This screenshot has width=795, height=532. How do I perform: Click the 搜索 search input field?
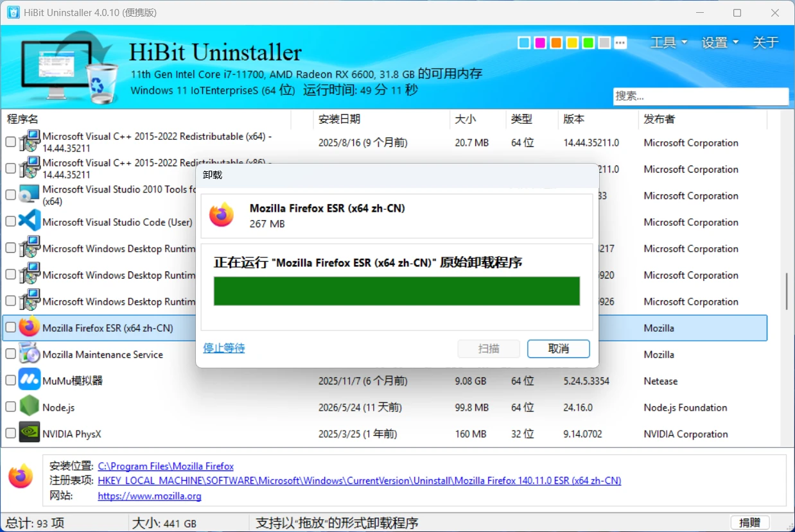click(x=701, y=96)
